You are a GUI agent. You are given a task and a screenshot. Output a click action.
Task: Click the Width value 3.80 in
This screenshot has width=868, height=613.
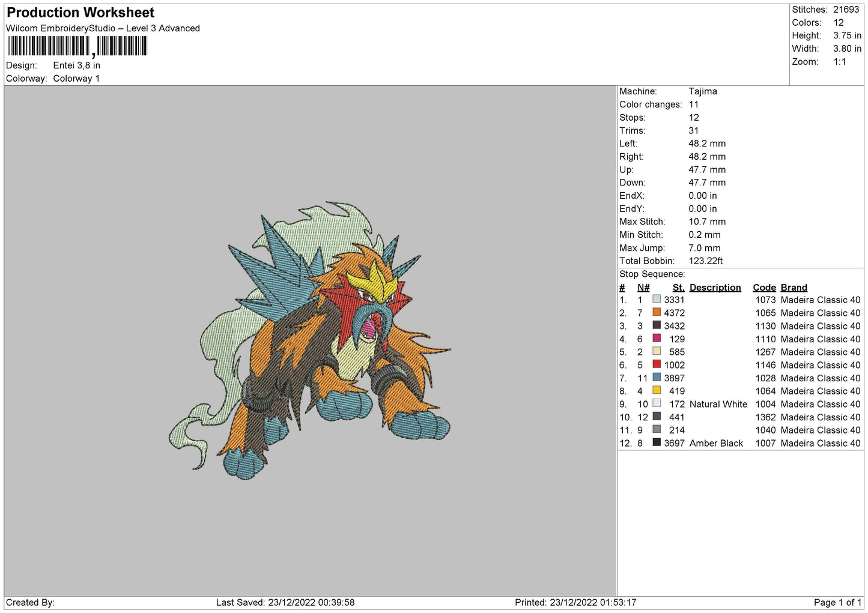(847, 49)
